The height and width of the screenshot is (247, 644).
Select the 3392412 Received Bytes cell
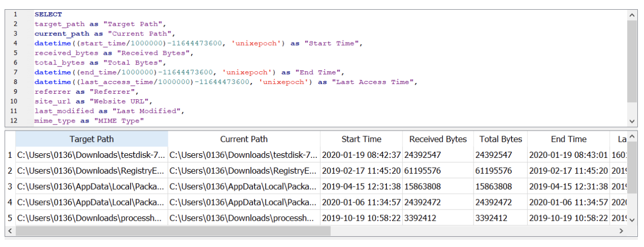pyautogui.click(x=438, y=218)
